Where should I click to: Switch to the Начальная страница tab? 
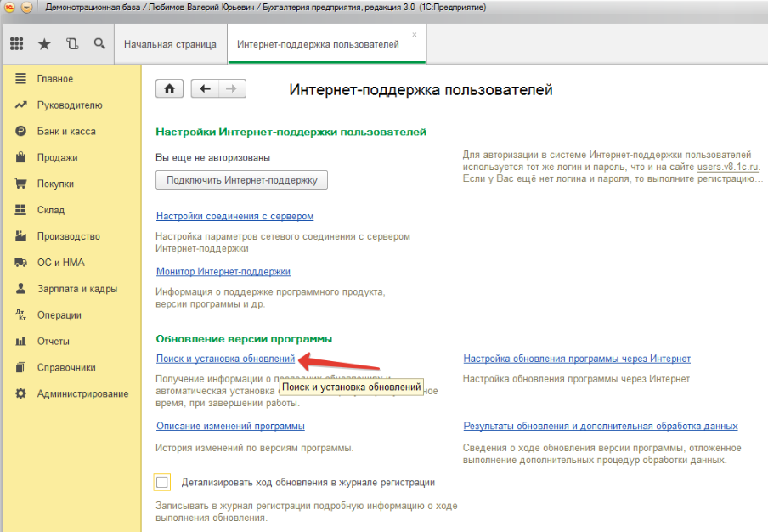coord(170,45)
